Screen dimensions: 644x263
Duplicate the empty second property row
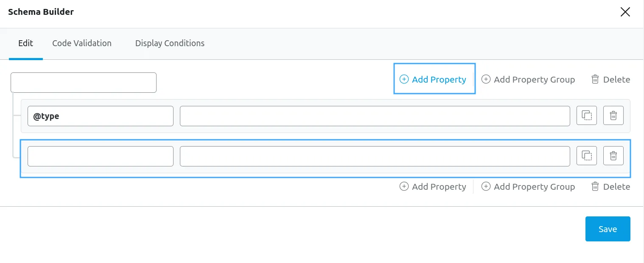(587, 156)
